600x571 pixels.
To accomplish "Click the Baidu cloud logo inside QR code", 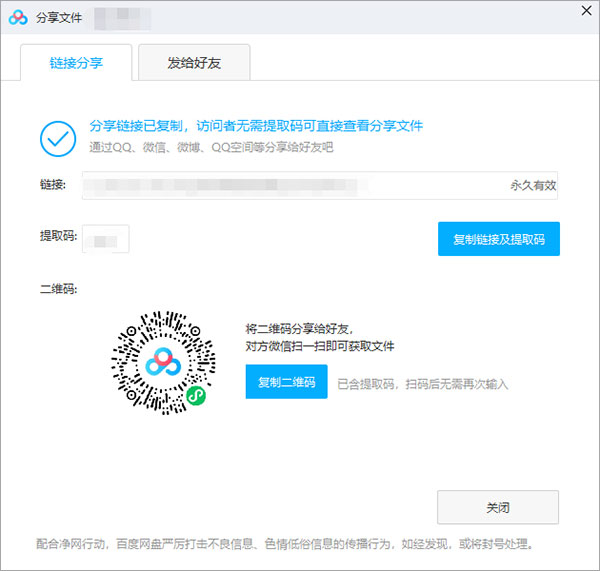I will point(163,362).
